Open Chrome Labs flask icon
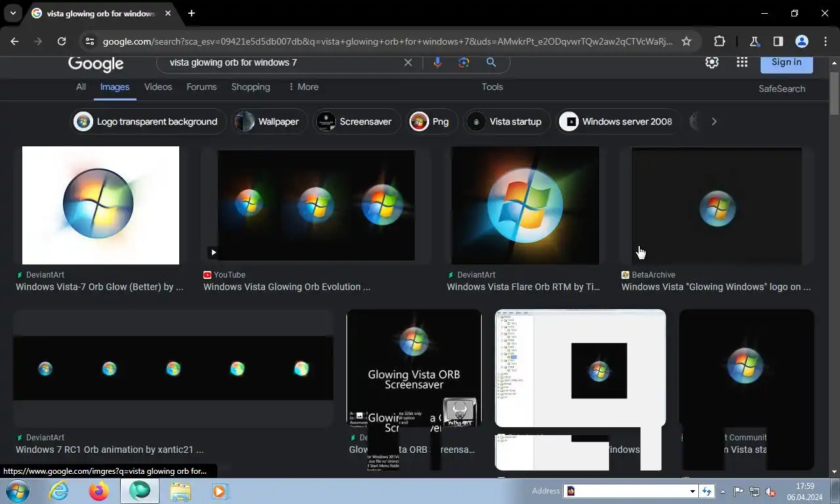This screenshot has width=840, height=504. tap(754, 41)
